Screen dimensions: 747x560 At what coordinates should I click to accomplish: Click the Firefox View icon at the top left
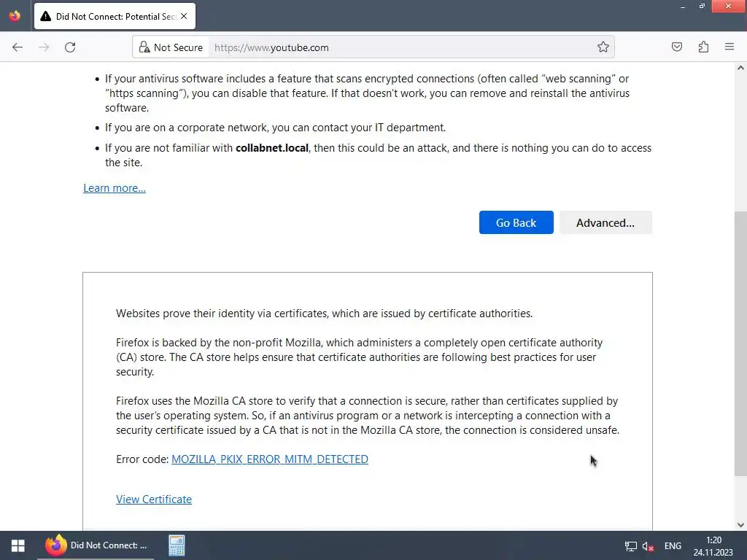15,16
